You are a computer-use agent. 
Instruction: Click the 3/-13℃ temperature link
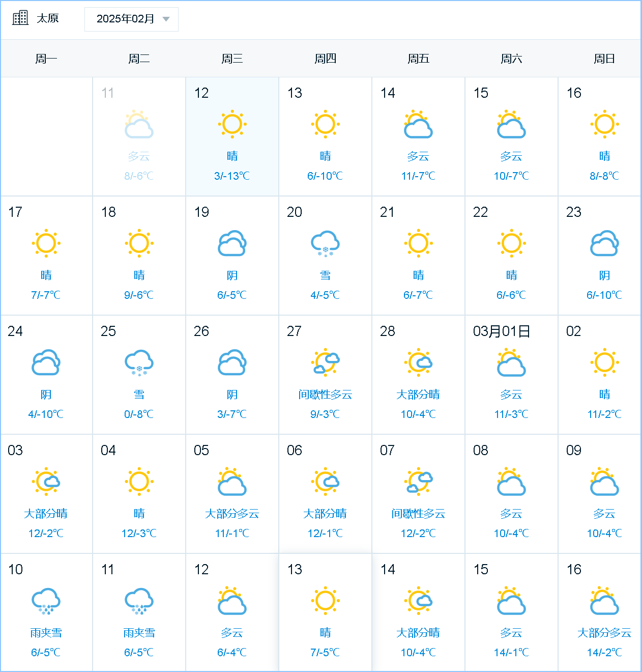click(x=232, y=176)
